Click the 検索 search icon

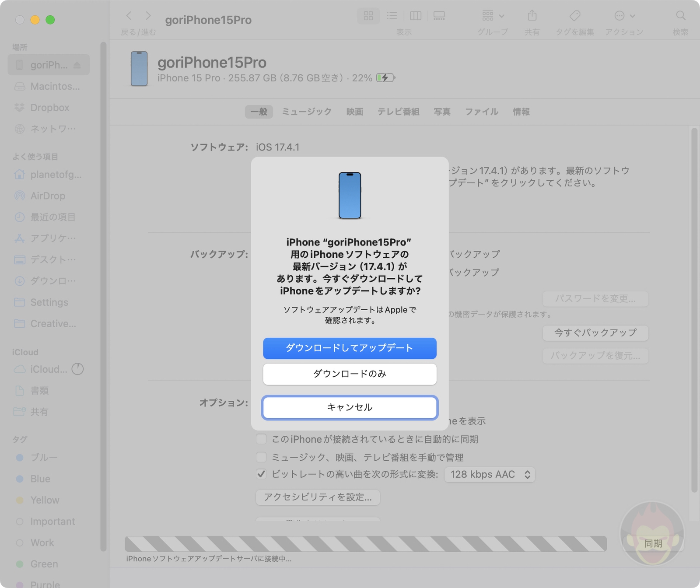pos(680,16)
